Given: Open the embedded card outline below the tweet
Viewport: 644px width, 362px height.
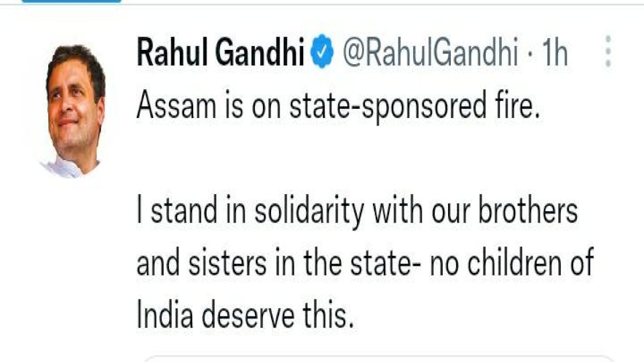Looking at the screenshot, I should (378, 358).
